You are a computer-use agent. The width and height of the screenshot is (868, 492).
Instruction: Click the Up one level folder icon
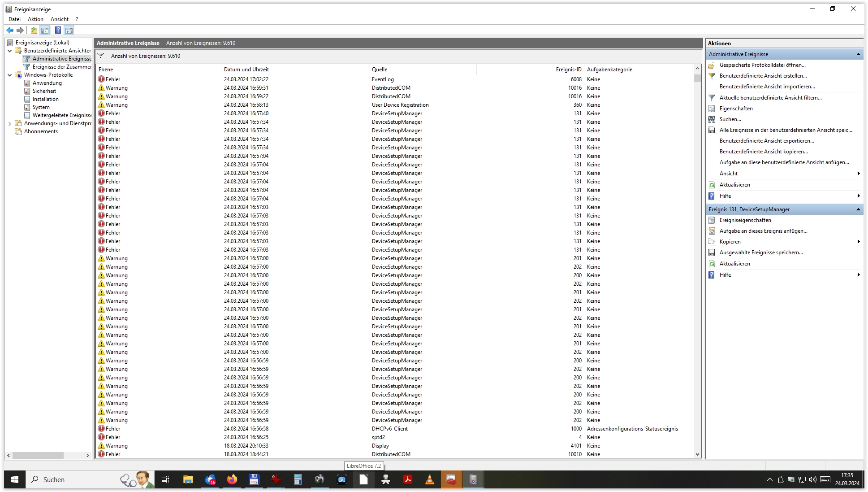(34, 30)
